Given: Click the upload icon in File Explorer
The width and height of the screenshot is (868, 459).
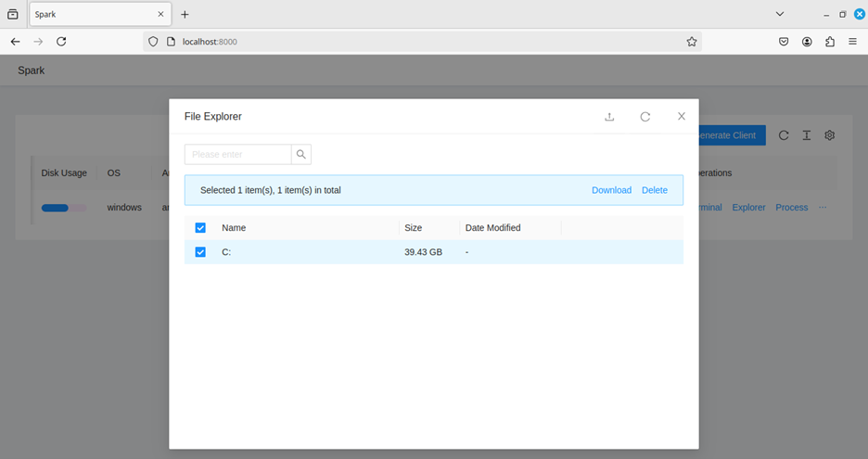Looking at the screenshot, I should (x=609, y=117).
